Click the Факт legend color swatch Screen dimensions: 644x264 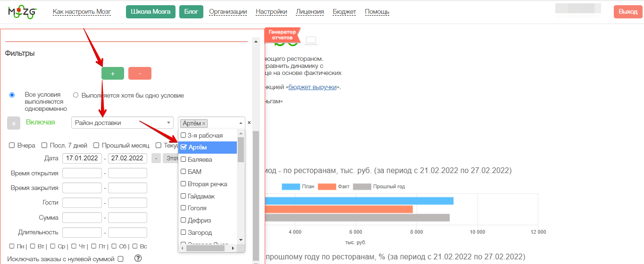[326, 187]
